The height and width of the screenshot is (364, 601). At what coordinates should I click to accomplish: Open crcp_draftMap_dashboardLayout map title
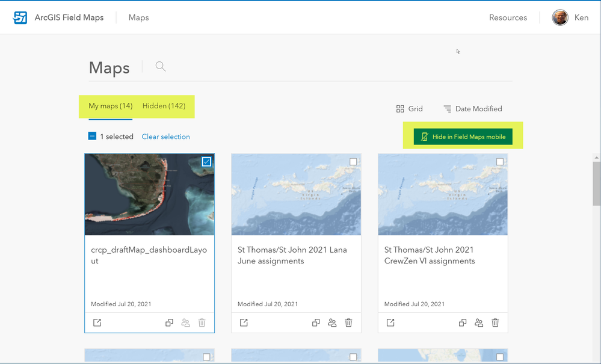[x=149, y=255]
